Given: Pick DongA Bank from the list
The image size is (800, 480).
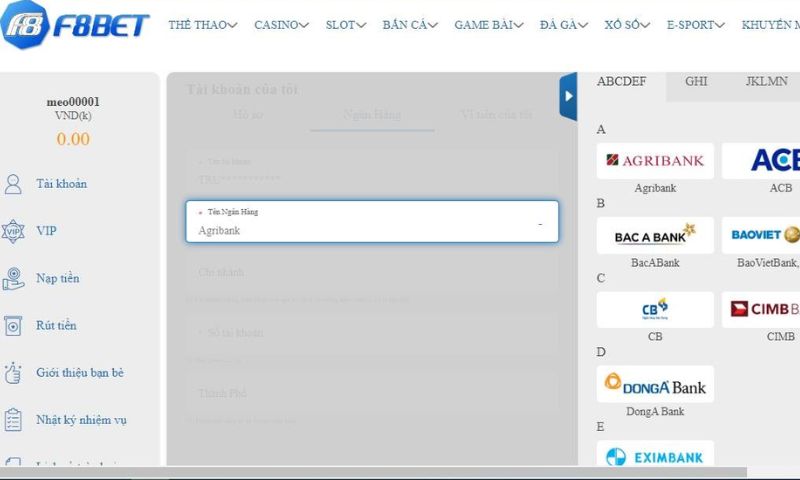Looking at the screenshot, I should [x=655, y=385].
